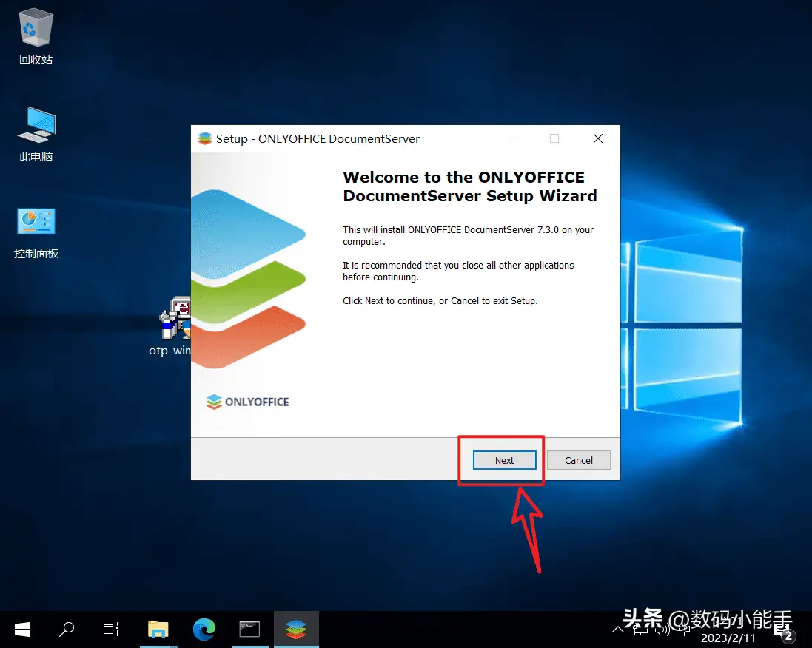Click the ONLYOFFICE setup taskbar button
The width and height of the screenshot is (812, 648).
point(296,630)
